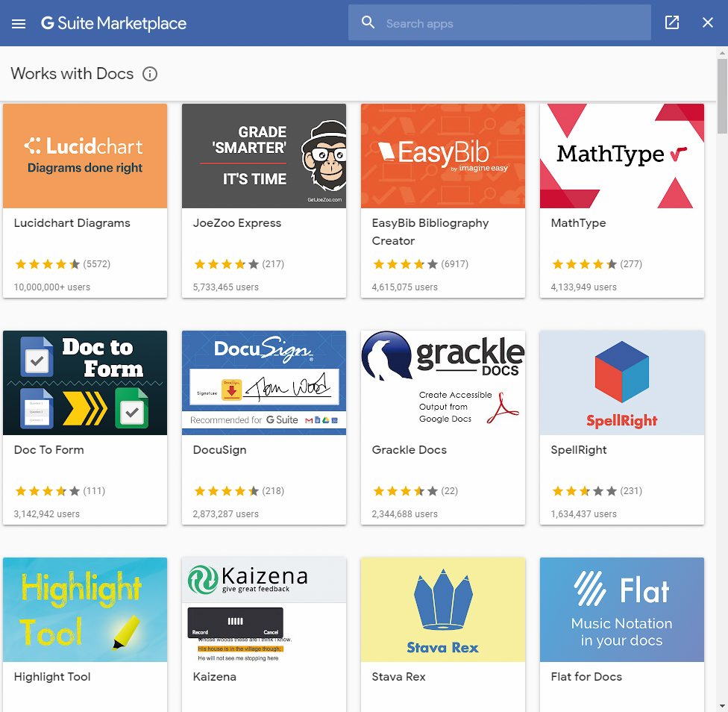Open the DocuSign banner image
Screen dimensions: 728x712
[264, 383]
